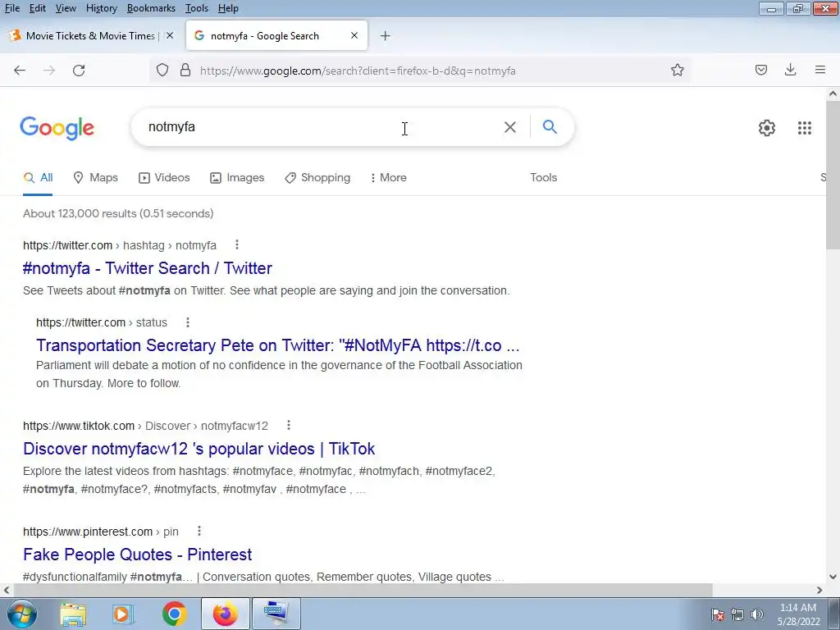This screenshot has height=630, width=840.
Task: Click the forward navigation arrow
Action: (x=49, y=71)
